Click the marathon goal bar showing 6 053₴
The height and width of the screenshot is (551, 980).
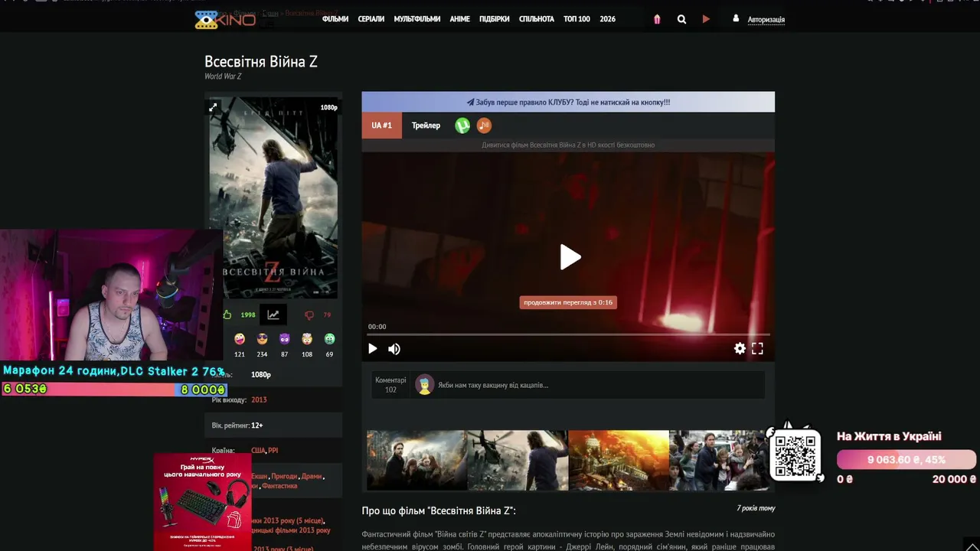pos(114,390)
